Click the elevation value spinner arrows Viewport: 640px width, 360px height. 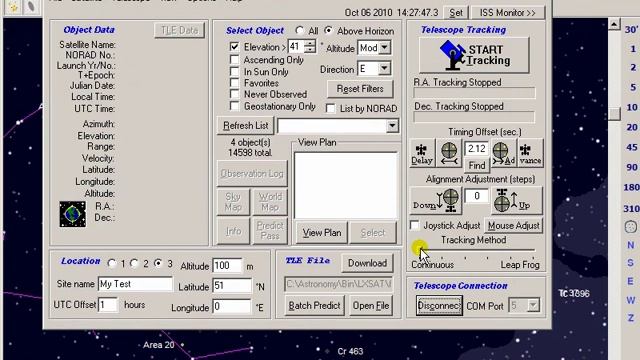310,47
